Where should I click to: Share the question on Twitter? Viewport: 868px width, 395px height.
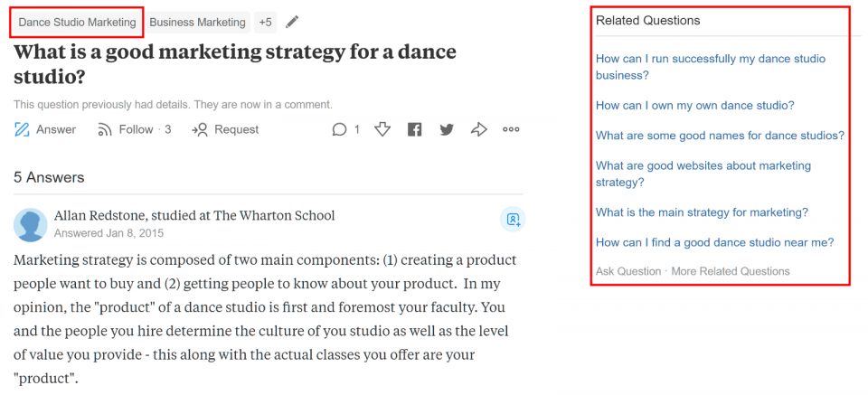click(447, 129)
